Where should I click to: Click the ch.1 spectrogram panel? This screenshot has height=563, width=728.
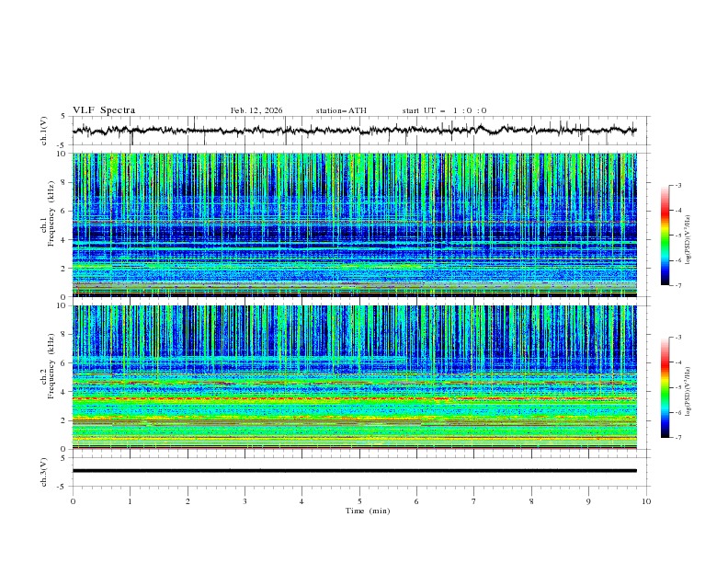(359, 224)
